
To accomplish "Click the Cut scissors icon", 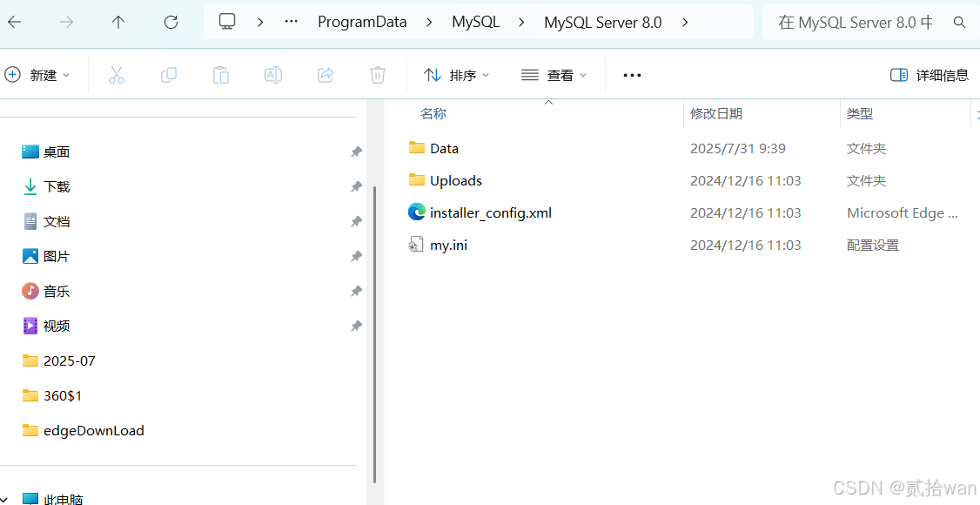I will coord(117,75).
